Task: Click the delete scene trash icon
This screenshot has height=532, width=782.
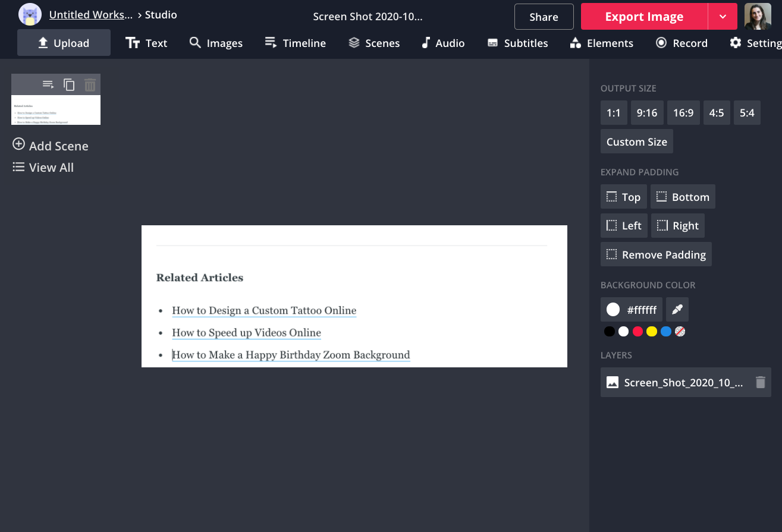Action: coord(90,85)
